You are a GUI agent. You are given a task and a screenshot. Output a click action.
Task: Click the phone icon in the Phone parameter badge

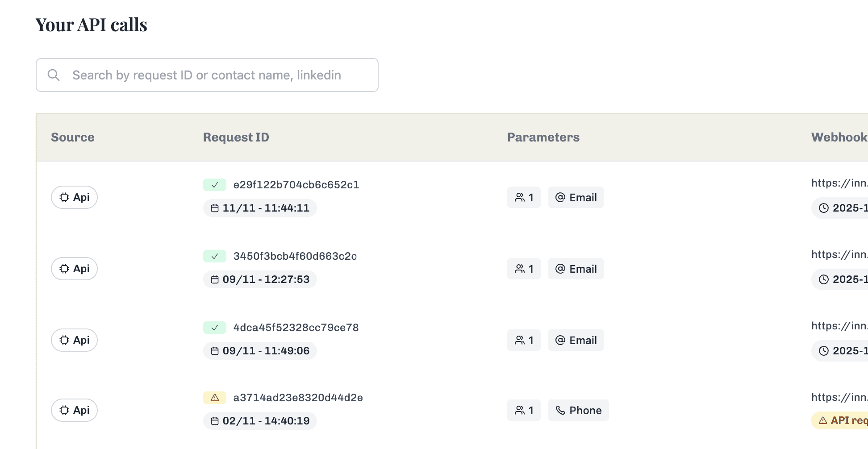click(561, 410)
